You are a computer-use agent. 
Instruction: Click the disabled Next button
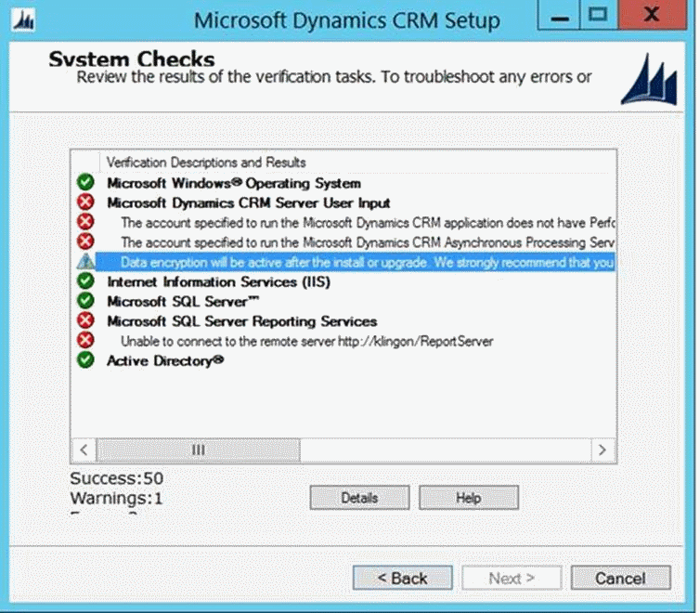pyautogui.click(x=512, y=579)
